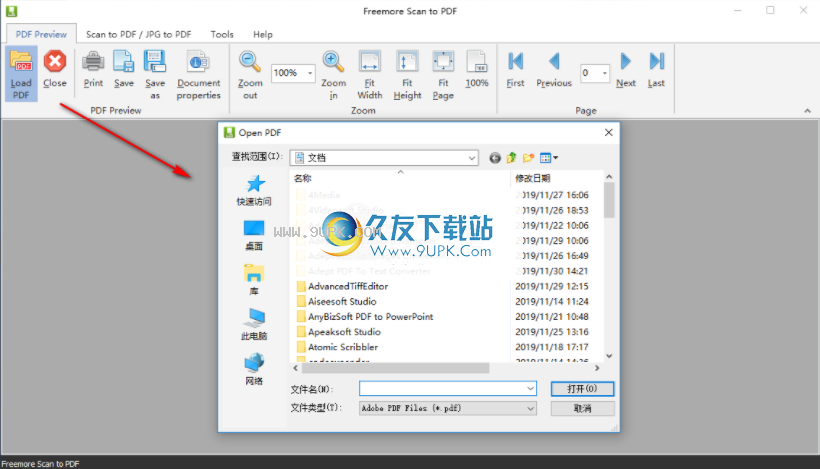
Task: Switch to PDF Preview tab
Action: pos(41,34)
